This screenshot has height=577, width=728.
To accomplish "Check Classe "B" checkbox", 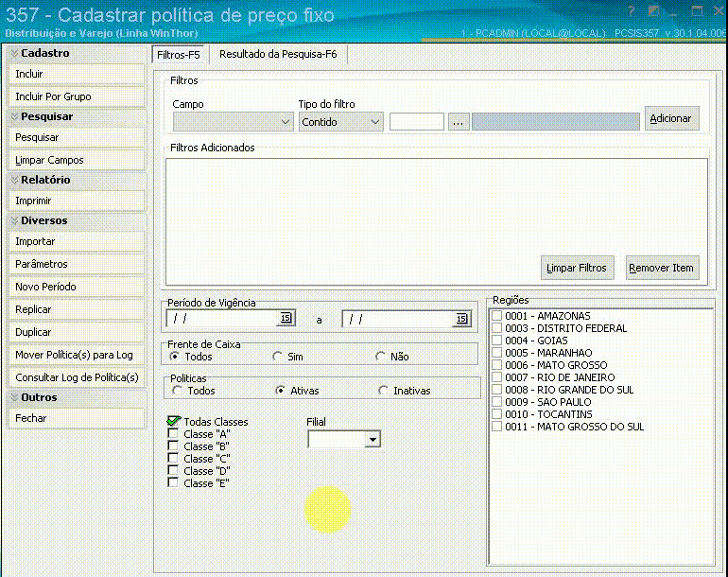I will coord(173,446).
